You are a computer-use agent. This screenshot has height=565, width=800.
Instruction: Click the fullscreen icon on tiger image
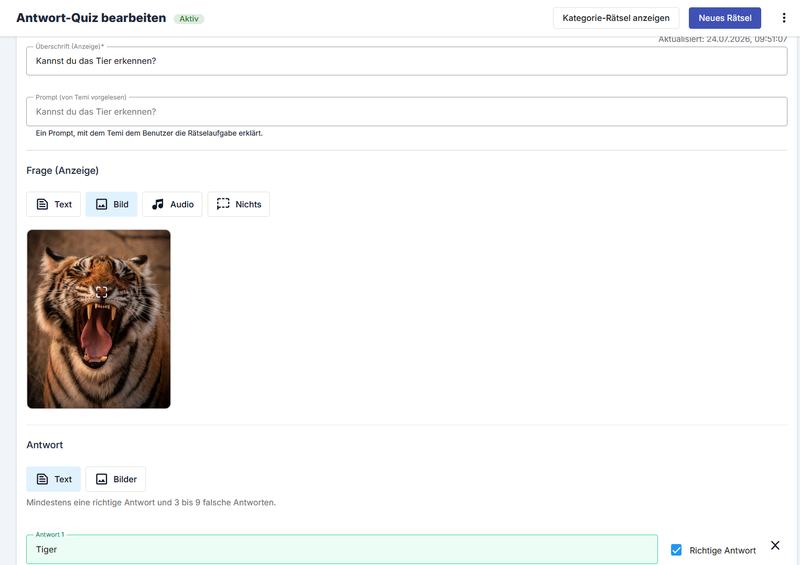click(102, 292)
